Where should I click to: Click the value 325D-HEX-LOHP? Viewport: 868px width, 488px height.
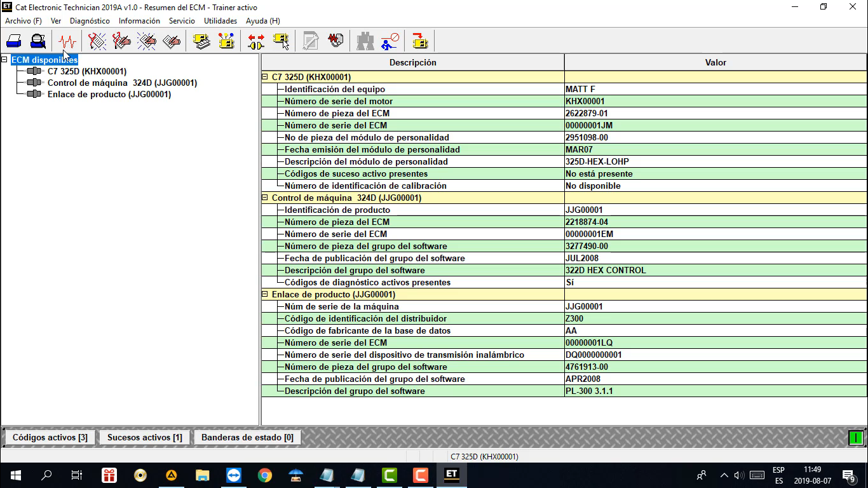(x=597, y=161)
